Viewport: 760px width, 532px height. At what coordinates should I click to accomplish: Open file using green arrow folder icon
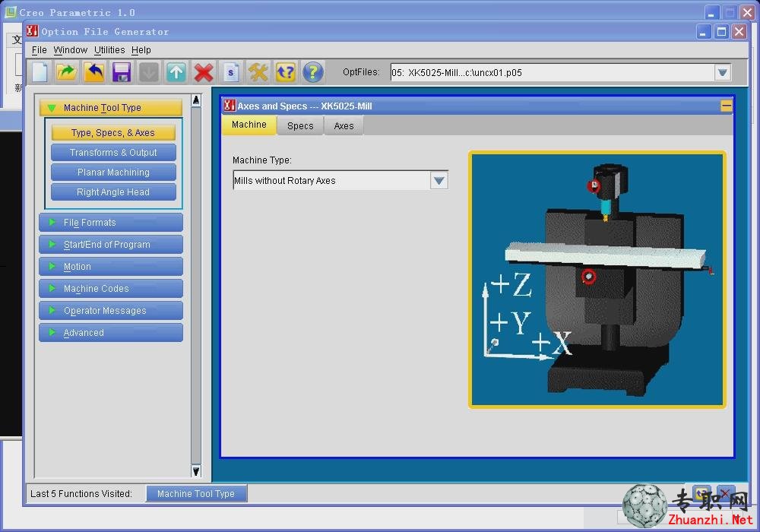[x=67, y=72]
